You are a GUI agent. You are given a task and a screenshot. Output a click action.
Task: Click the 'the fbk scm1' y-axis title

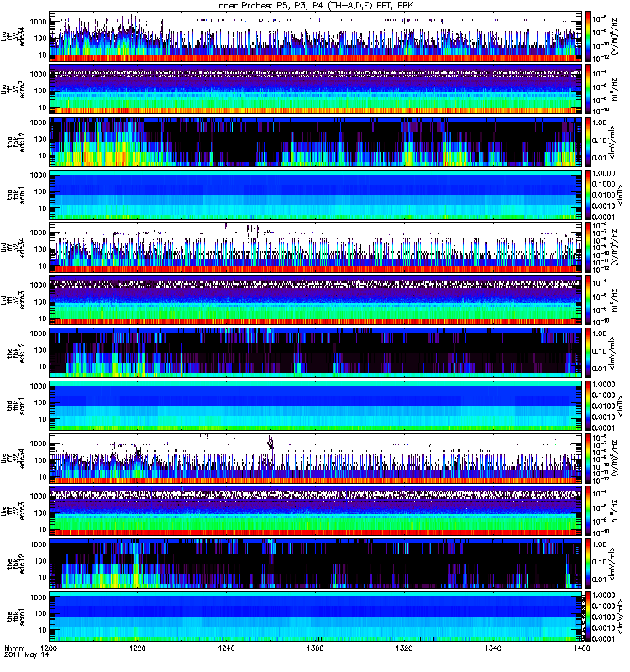(16, 617)
